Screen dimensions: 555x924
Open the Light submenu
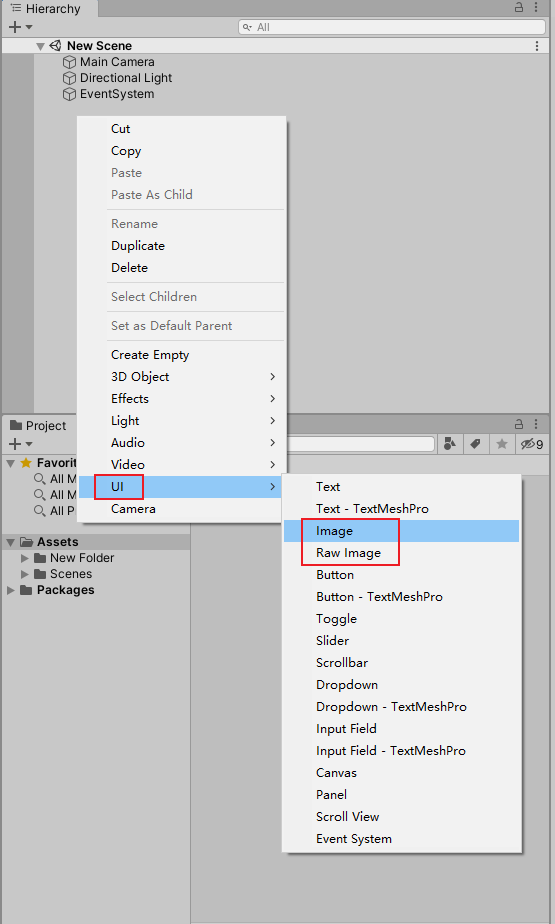pyautogui.click(x=182, y=421)
